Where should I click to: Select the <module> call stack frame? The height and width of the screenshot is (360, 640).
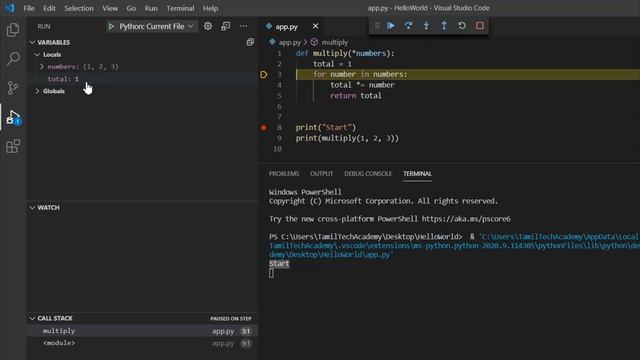[x=142, y=343]
